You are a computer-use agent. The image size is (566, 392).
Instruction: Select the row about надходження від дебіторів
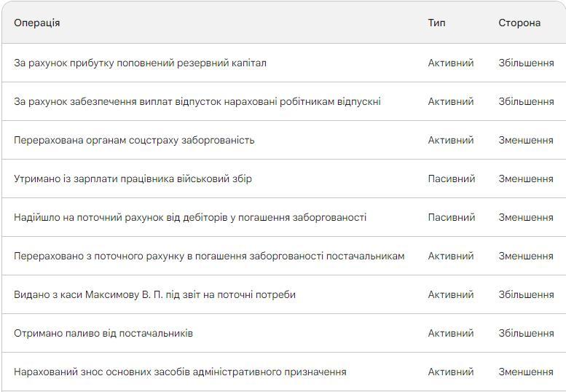click(190, 217)
